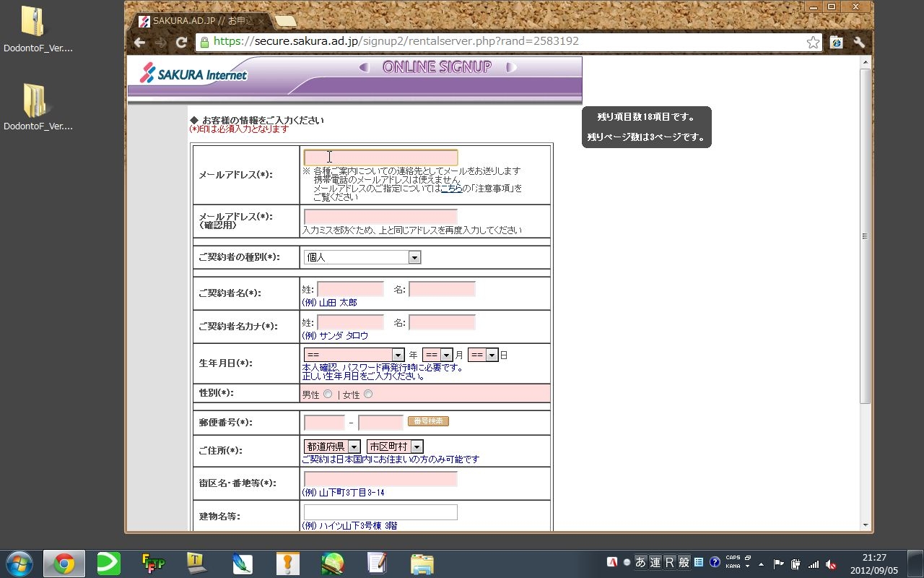Click the red A Adobe tray icon
924x578 pixels.
click(612, 563)
